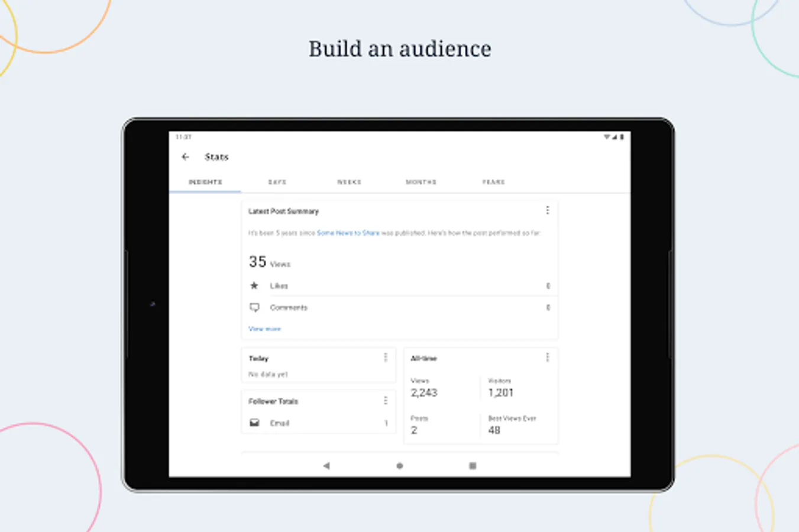Click the All-time card heading
799x532 pixels.
pyautogui.click(x=423, y=358)
